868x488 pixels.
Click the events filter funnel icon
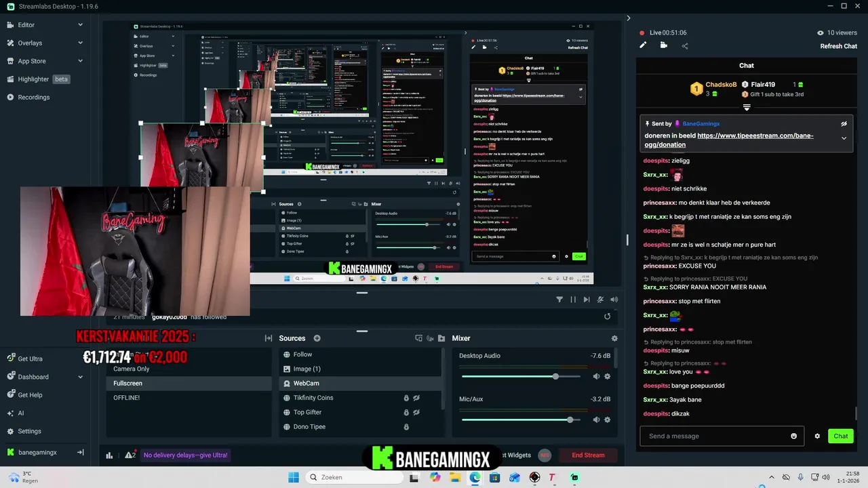(x=559, y=300)
